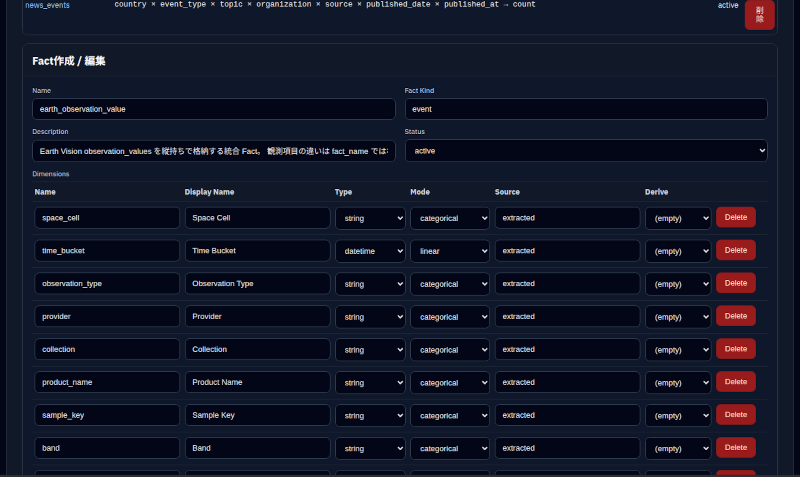This screenshot has width=800, height=477.
Task: Delete the space_cell dimension row
Action: (x=735, y=217)
